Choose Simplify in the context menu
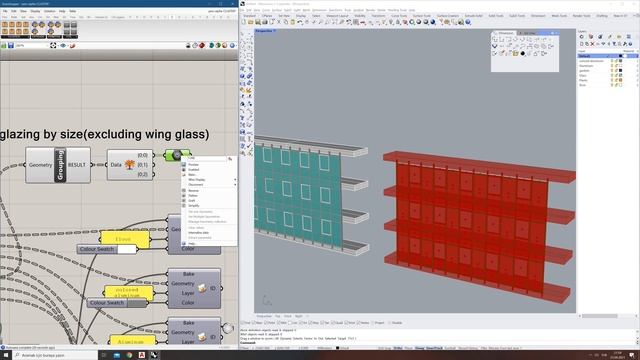This screenshot has height=360, width=640. tap(193, 205)
